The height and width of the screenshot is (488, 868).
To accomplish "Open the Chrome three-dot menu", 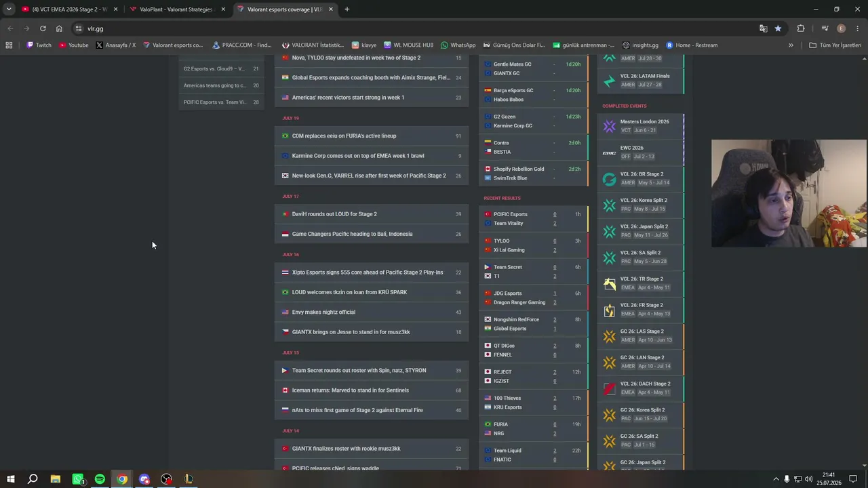I will (858, 28).
